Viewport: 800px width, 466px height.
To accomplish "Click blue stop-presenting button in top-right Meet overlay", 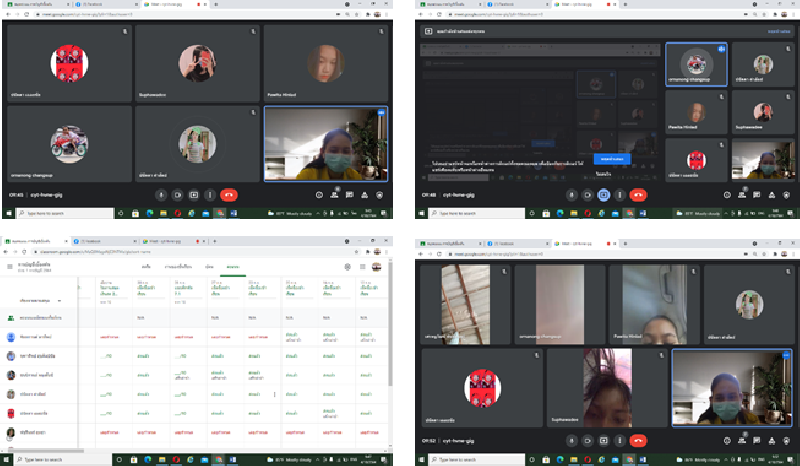I will pyautogui.click(x=611, y=158).
